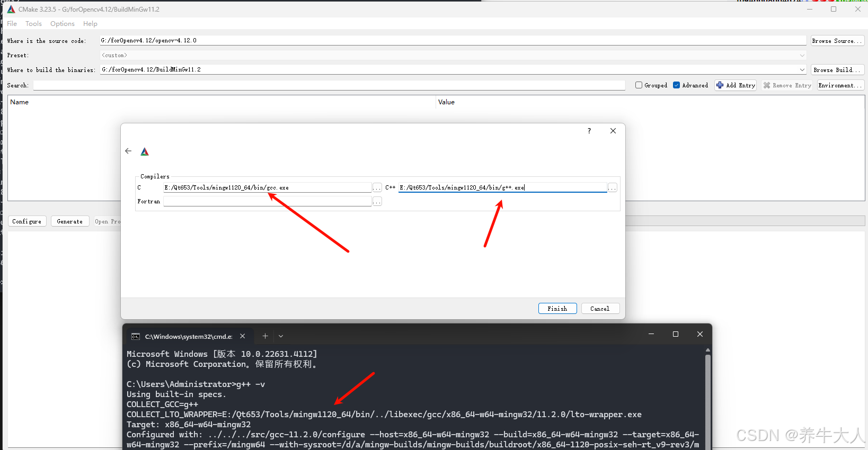868x450 pixels.
Task: Toggle the Grouped checkbox
Action: pyautogui.click(x=639, y=85)
